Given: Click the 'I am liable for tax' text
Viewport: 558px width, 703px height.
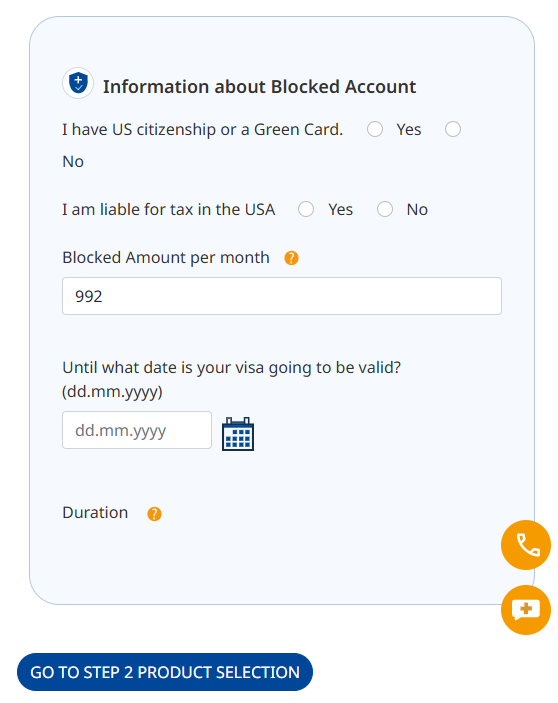Looking at the screenshot, I should (169, 209).
